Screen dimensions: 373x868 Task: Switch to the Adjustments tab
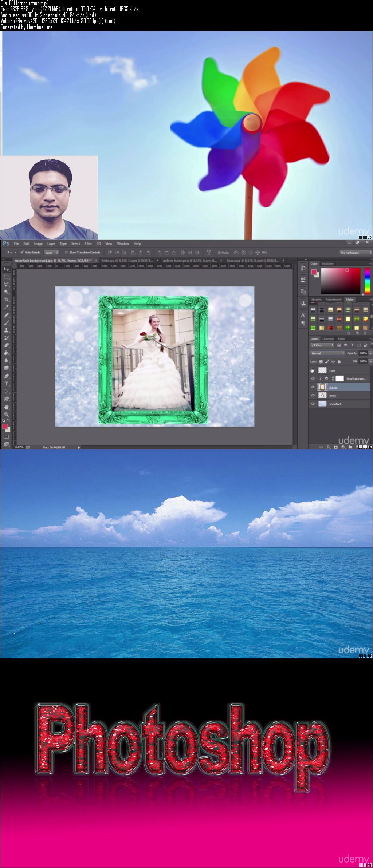pyautogui.click(x=333, y=300)
